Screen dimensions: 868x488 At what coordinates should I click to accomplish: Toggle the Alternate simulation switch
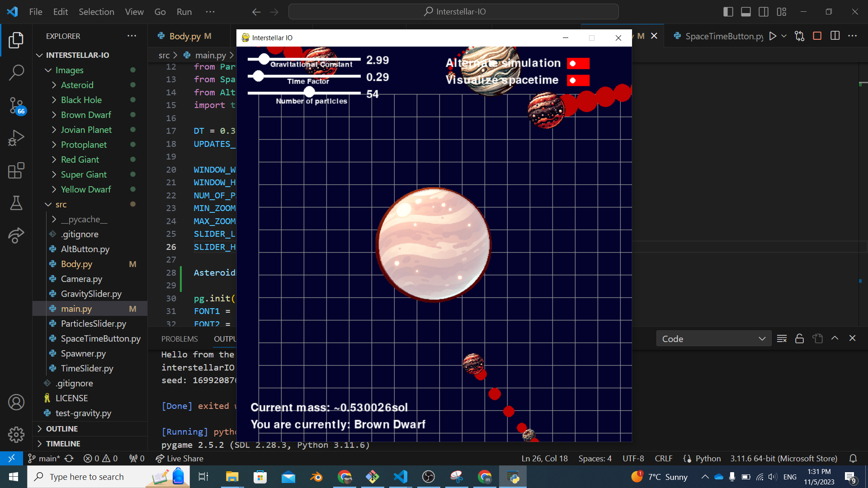578,63
